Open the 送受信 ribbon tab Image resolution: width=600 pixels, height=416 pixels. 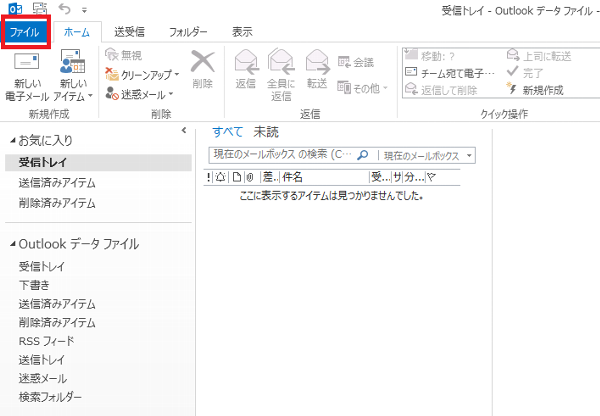coord(129,32)
